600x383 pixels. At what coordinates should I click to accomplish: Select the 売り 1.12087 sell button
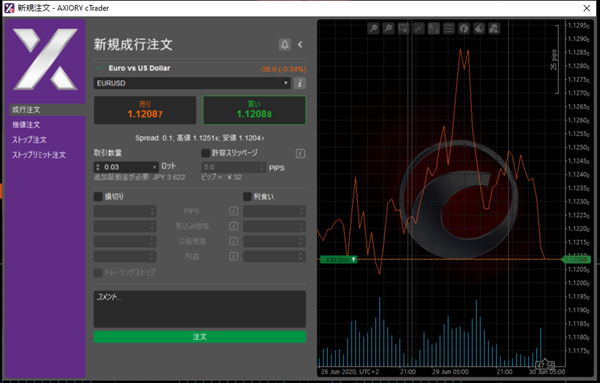click(145, 110)
